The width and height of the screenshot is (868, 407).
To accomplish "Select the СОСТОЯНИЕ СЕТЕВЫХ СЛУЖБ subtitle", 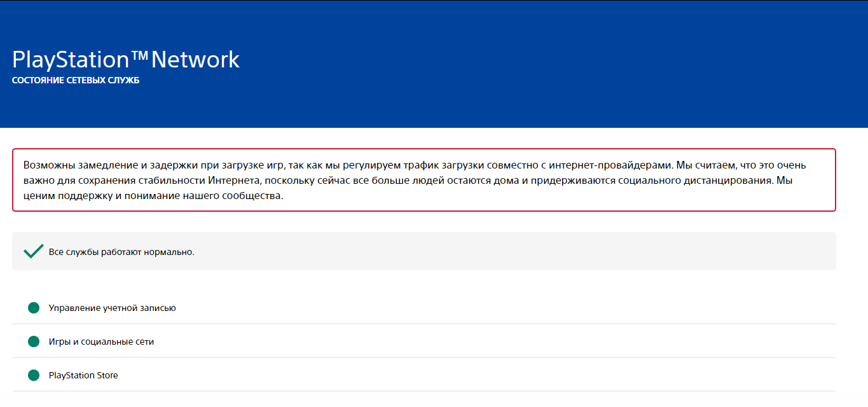I will (75, 81).
